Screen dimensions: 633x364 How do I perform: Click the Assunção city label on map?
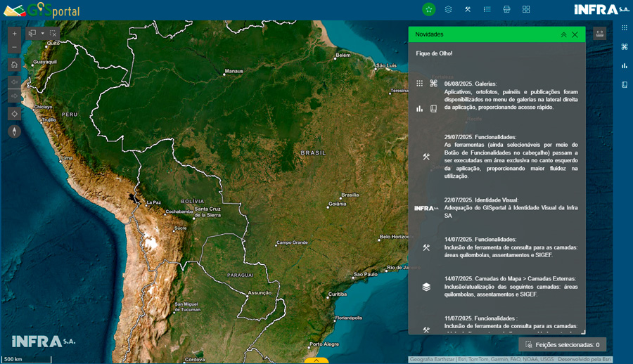point(260,293)
